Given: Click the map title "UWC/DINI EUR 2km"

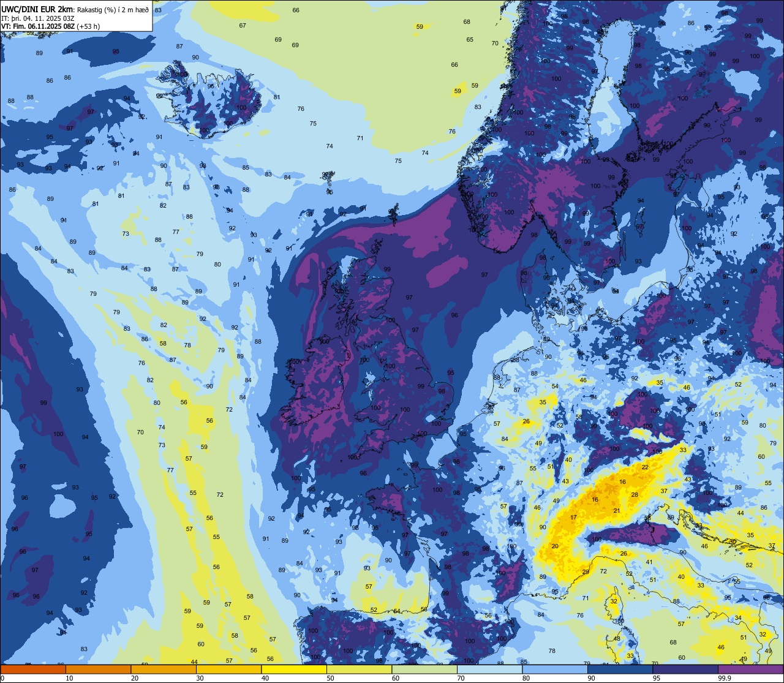Looking at the screenshot, I should coord(37,9).
